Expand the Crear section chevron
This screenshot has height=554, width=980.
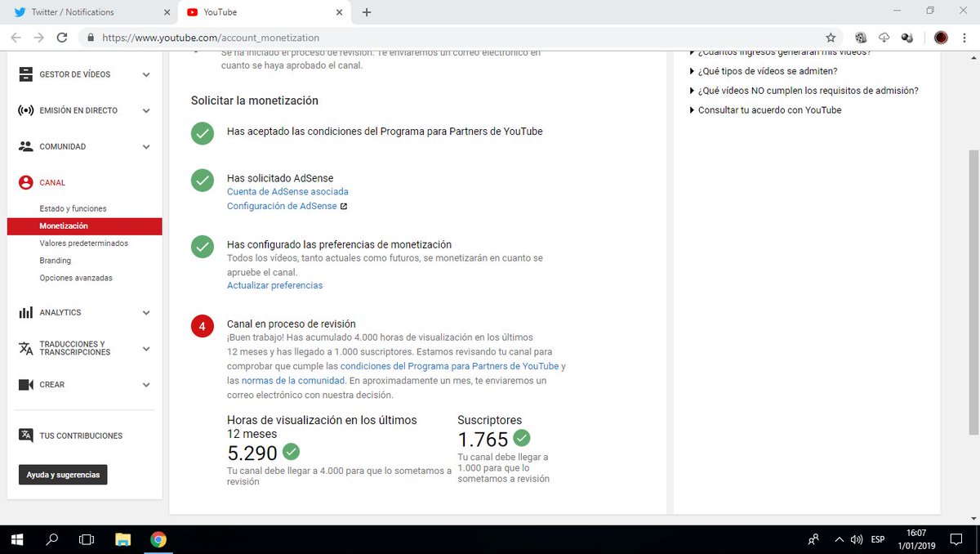(146, 385)
